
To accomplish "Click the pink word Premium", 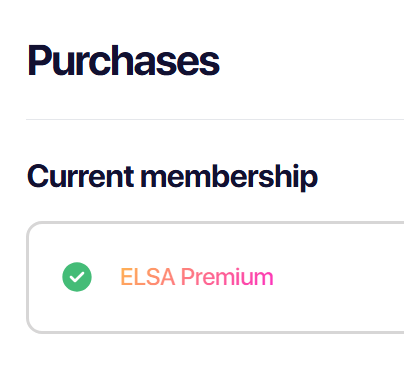I will [x=227, y=277].
